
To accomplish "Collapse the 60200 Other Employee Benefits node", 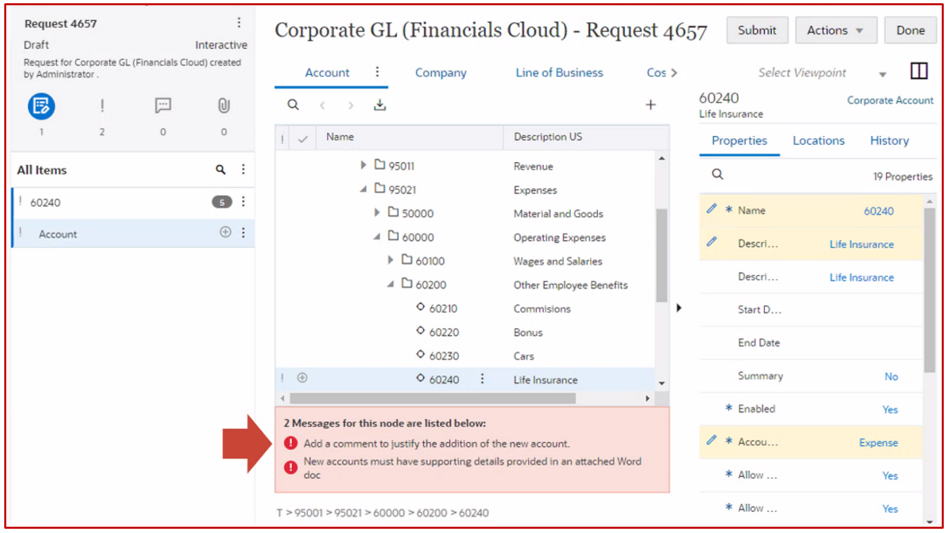I will coord(391,284).
